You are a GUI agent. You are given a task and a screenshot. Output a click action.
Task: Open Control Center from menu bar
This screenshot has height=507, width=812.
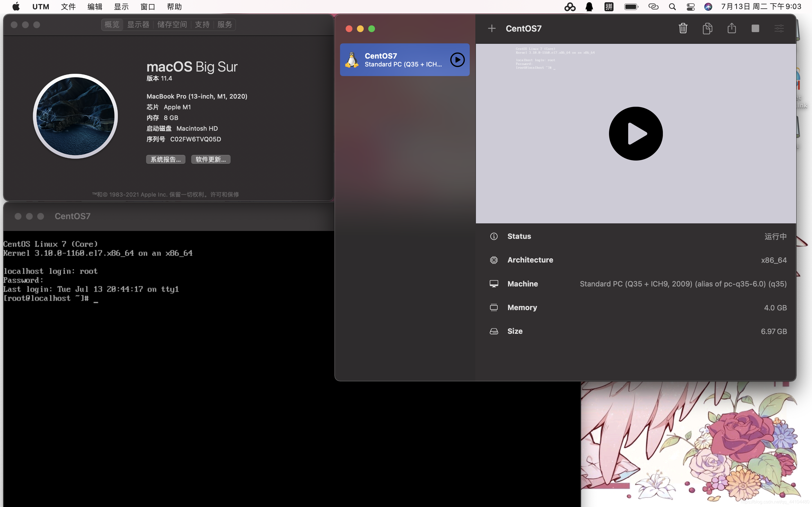pos(690,7)
